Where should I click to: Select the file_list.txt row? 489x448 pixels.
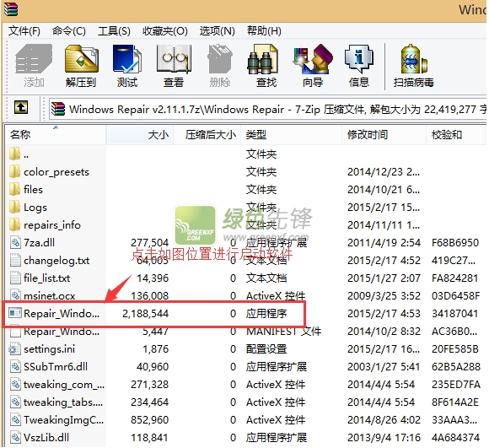click(x=244, y=278)
